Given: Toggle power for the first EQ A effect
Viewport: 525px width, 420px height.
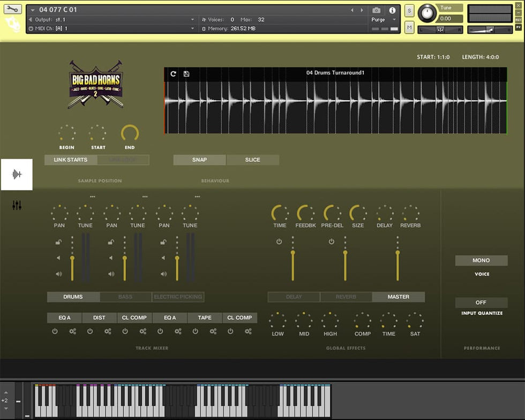Looking at the screenshot, I should coord(55,332).
